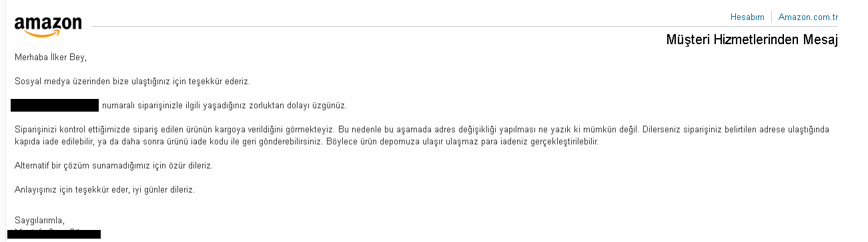
Task: Click the numaralı siparişinizle ilgili text
Action: tap(155, 106)
